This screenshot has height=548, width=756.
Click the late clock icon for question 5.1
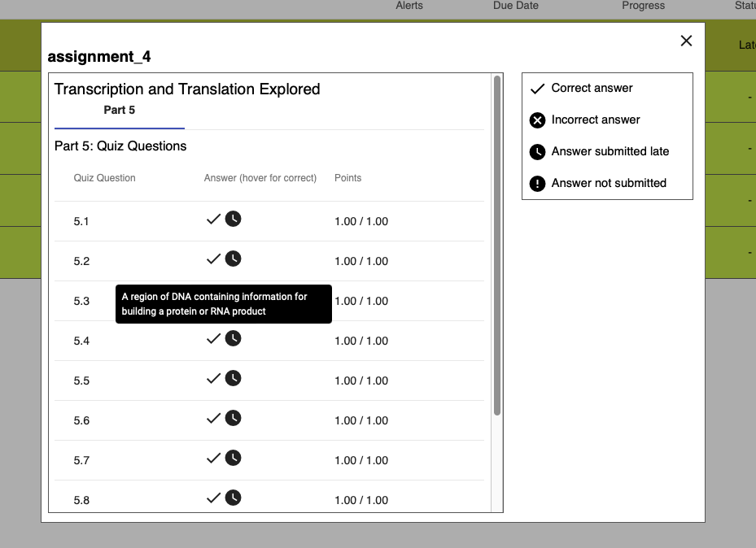point(233,220)
